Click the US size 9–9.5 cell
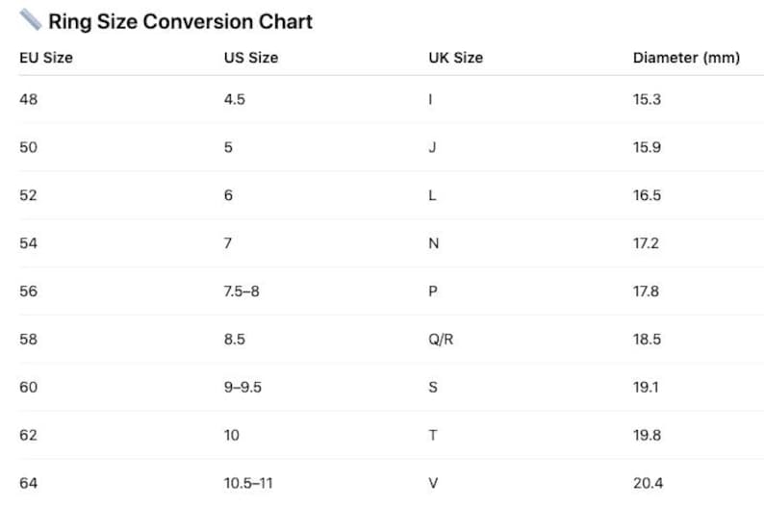The image size is (764, 532). coord(242,388)
